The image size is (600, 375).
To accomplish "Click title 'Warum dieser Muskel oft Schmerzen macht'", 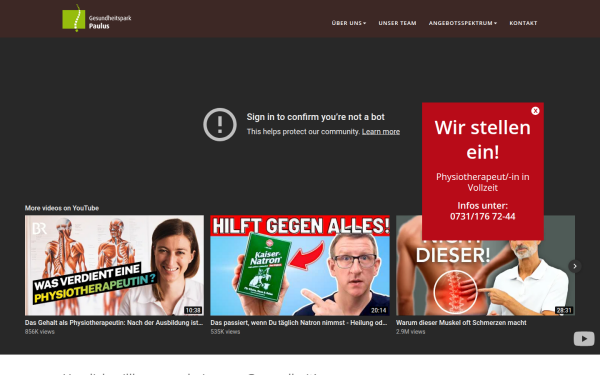I will coord(461,323).
